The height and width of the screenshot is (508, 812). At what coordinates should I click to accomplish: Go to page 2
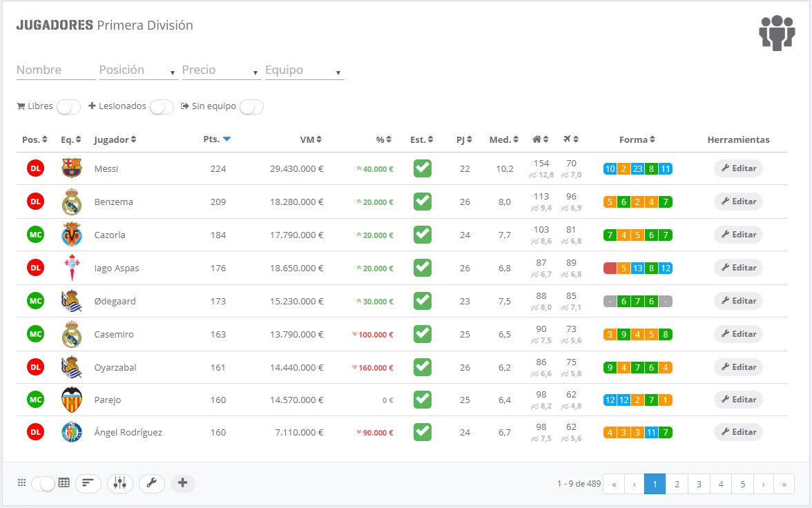pyautogui.click(x=677, y=484)
